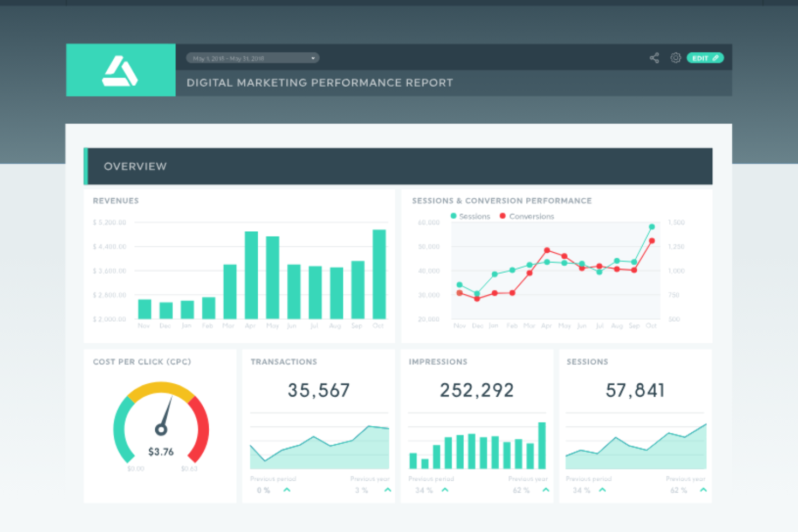Viewport: 798px width, 532px height.
Task: Click the Impressions previous year up arrow
Action: click(x=546, y=490)
